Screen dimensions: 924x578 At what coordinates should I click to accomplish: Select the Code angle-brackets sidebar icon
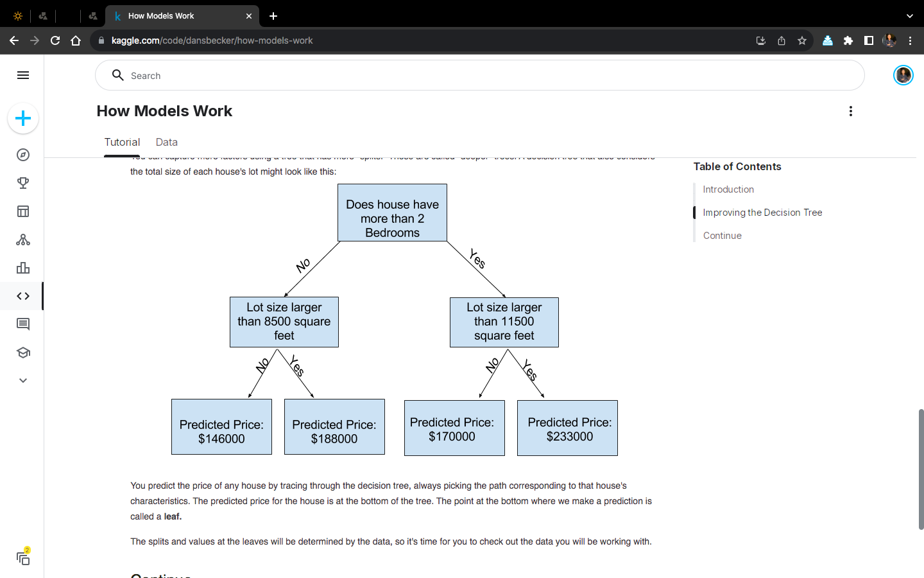(x=23, y=296)
